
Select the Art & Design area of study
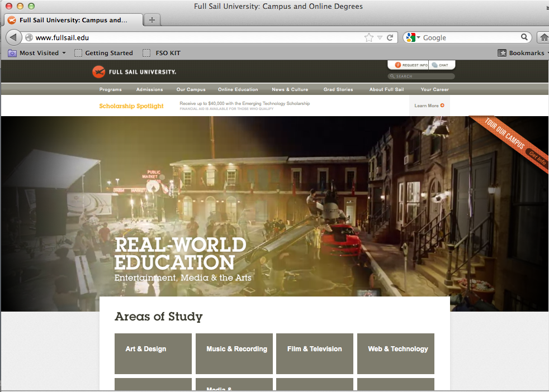click(153, 353)
